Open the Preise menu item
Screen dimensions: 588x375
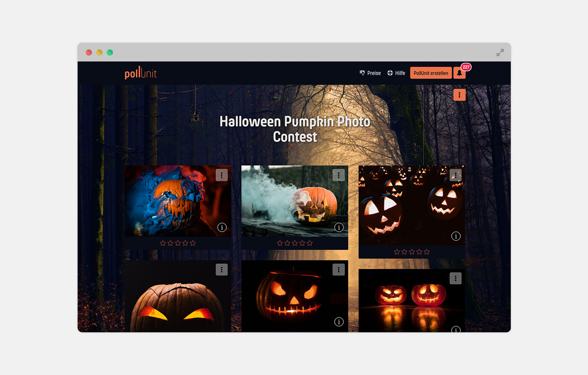pos(370,73)
